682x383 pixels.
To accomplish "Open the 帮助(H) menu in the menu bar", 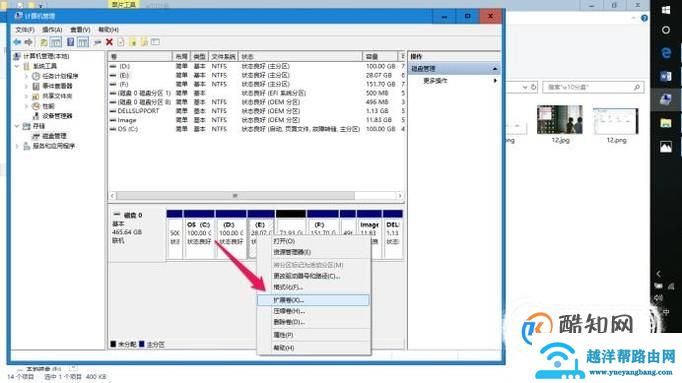I will pyautogui.click(x=108, y=30).
